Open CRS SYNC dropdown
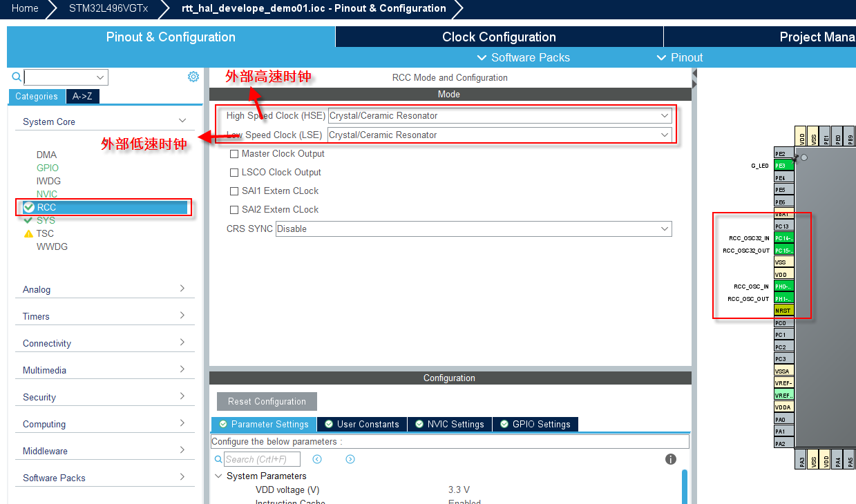The image size is (856, 504). (473, 229)
